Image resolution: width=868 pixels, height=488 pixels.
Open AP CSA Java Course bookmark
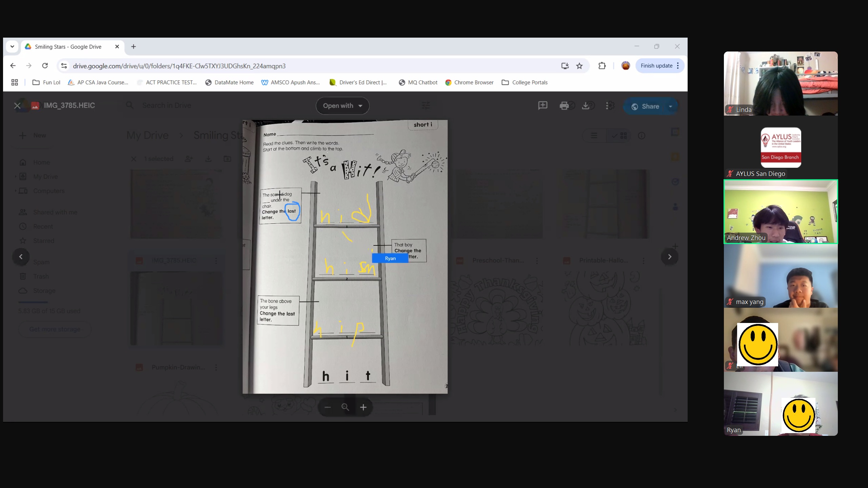(98, 82)
